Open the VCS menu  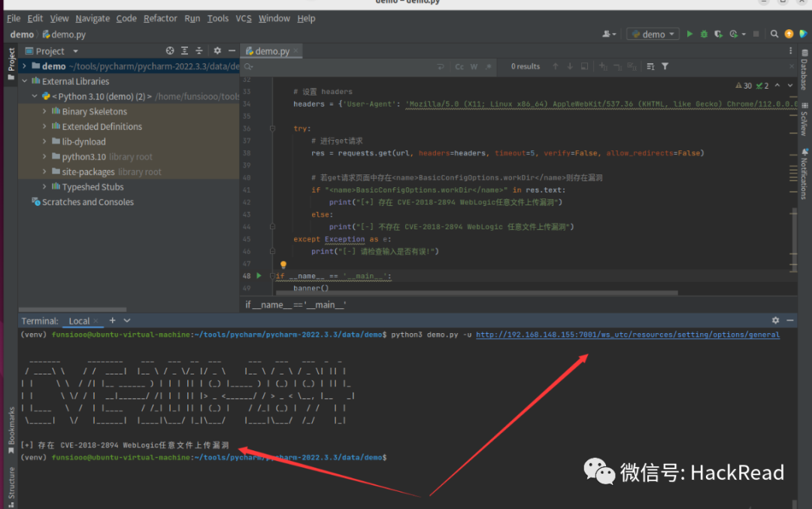244,18
